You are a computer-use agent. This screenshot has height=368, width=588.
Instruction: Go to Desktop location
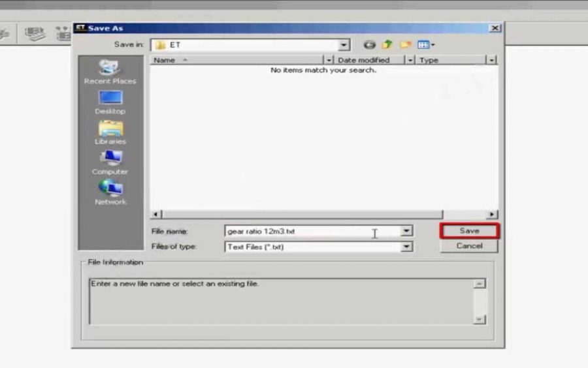click(110, 102)
